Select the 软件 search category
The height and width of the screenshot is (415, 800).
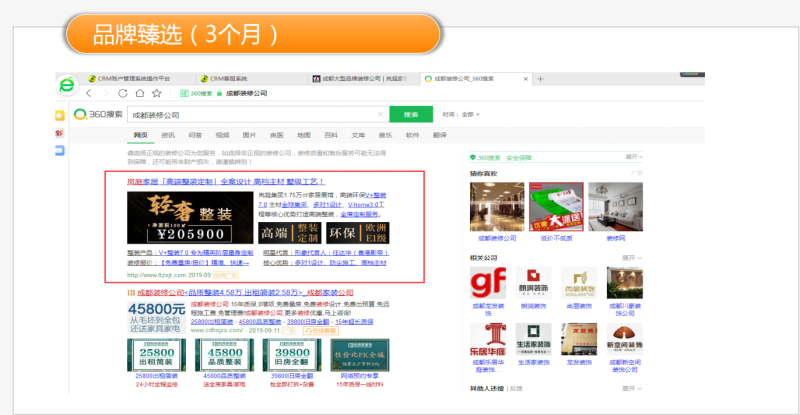click(412, 135)
